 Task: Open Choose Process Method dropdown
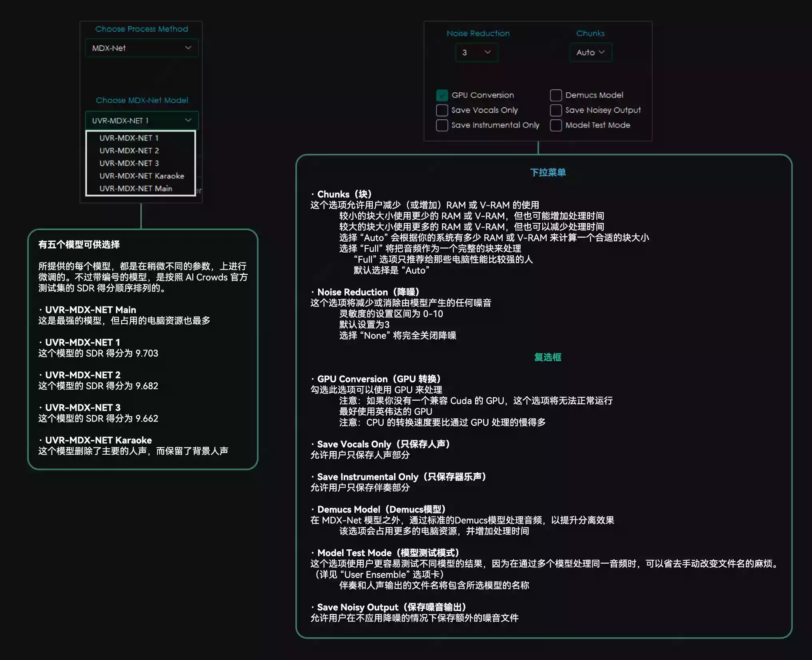[x=142, y=47]
